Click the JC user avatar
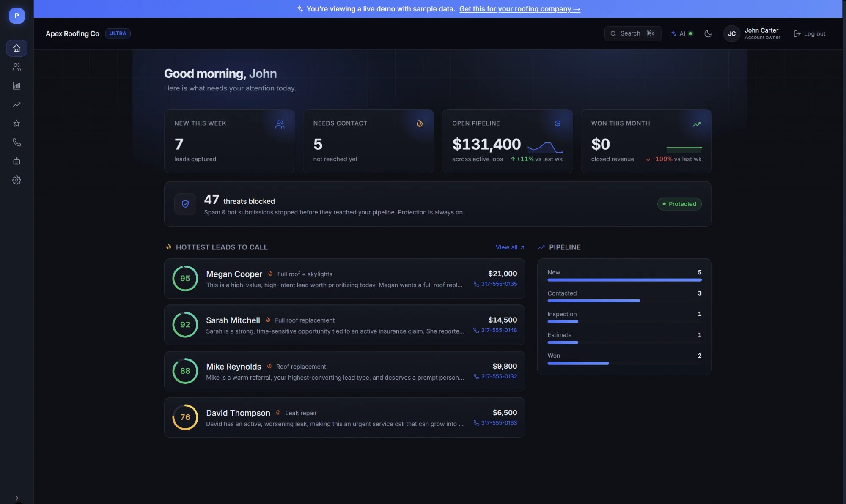Image resolution: width=846 pixels, height=504 pixels. point(731,33)
